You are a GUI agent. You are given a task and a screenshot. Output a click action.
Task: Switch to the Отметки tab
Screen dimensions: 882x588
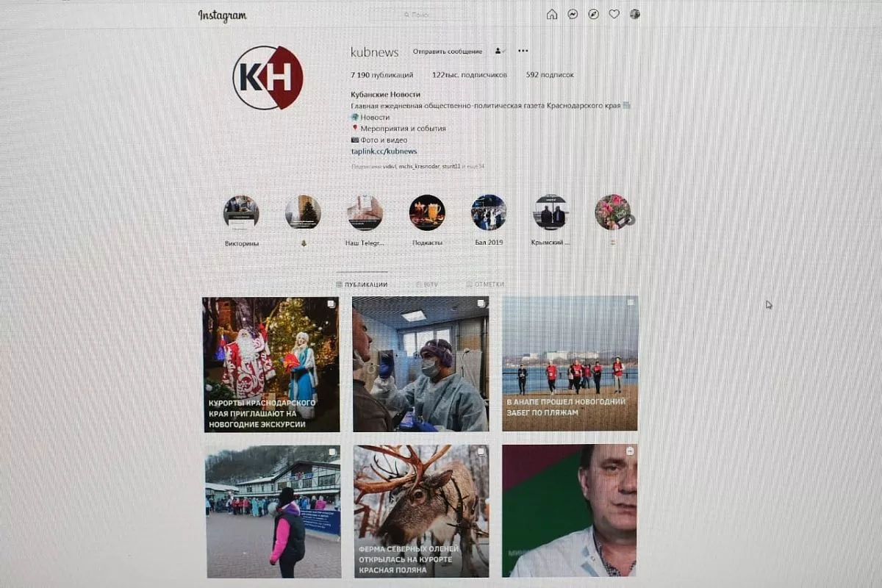[x=485, y=284]
